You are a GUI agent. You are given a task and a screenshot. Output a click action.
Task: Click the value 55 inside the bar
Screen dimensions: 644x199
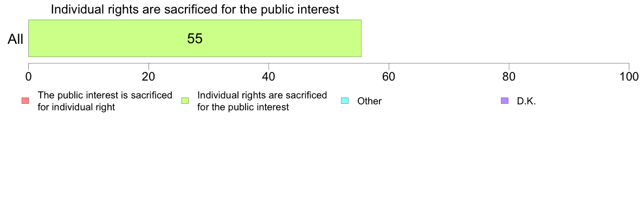[x=195, y=38]
